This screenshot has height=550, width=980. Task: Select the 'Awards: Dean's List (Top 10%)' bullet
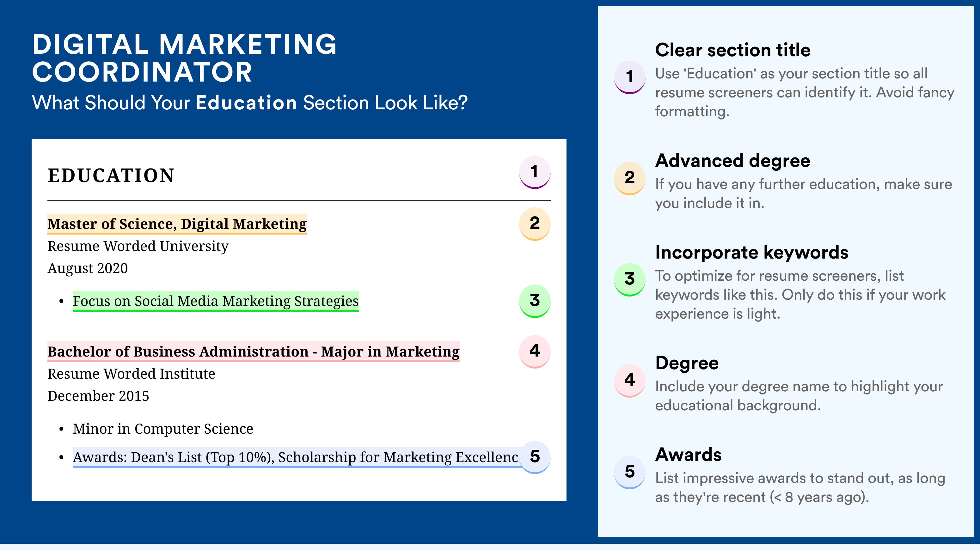coord(296,458)
